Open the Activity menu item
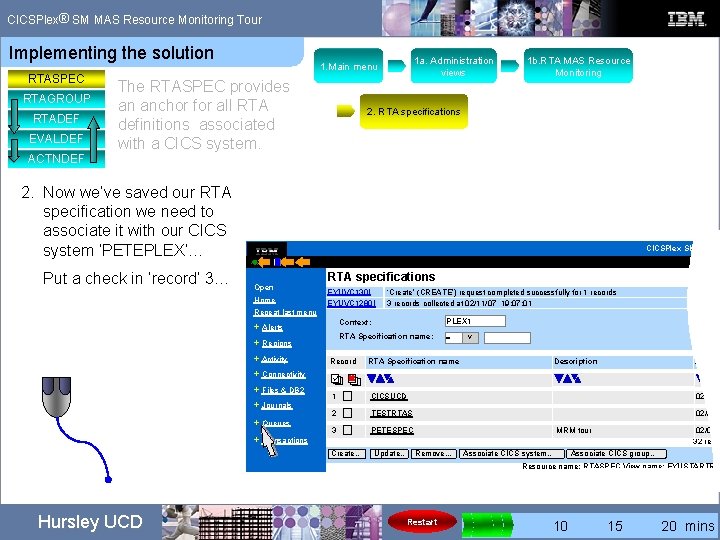 [x=274, y=359]
